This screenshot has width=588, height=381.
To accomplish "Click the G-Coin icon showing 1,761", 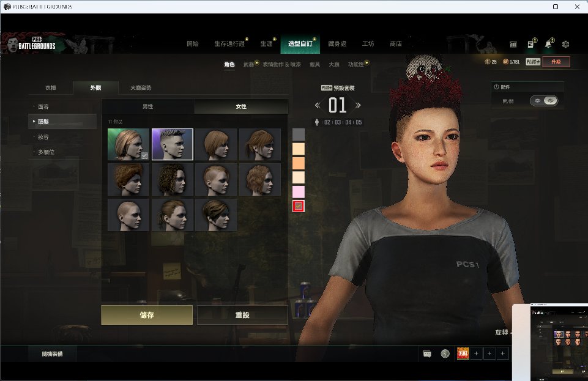I will (505, 61).
